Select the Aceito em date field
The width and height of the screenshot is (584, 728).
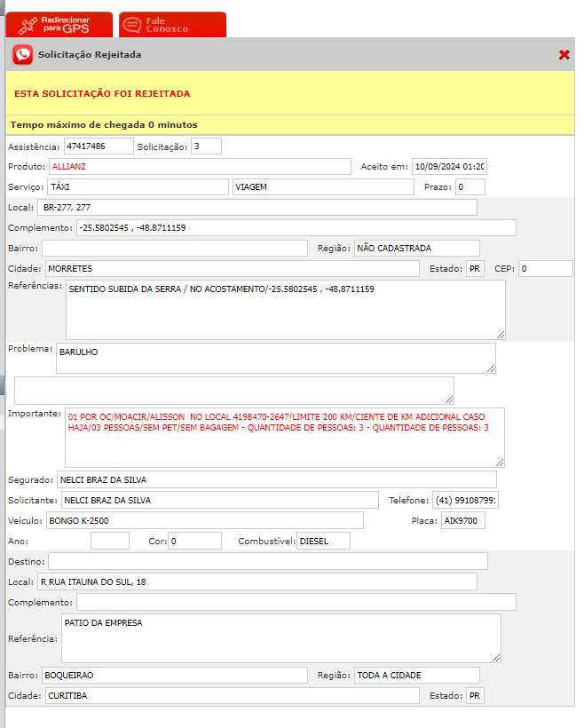click(449, 167)
